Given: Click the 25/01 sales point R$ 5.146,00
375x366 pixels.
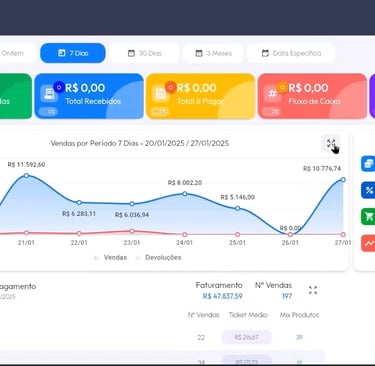Looking at the screenshot, I should (237, 208).
